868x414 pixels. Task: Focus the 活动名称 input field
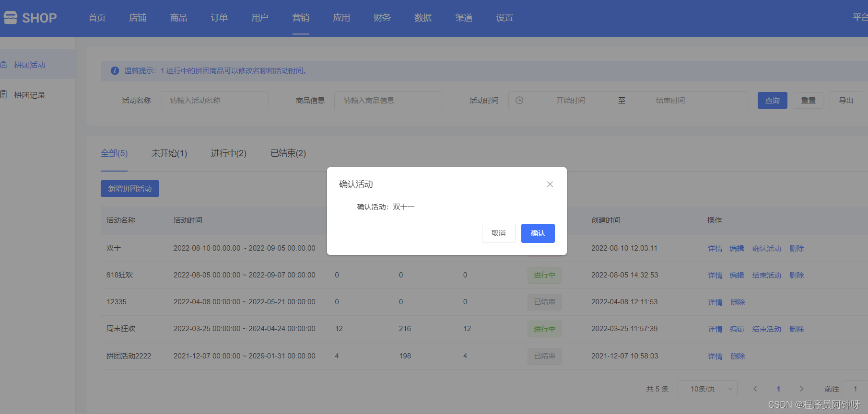(x=214, y=101)
